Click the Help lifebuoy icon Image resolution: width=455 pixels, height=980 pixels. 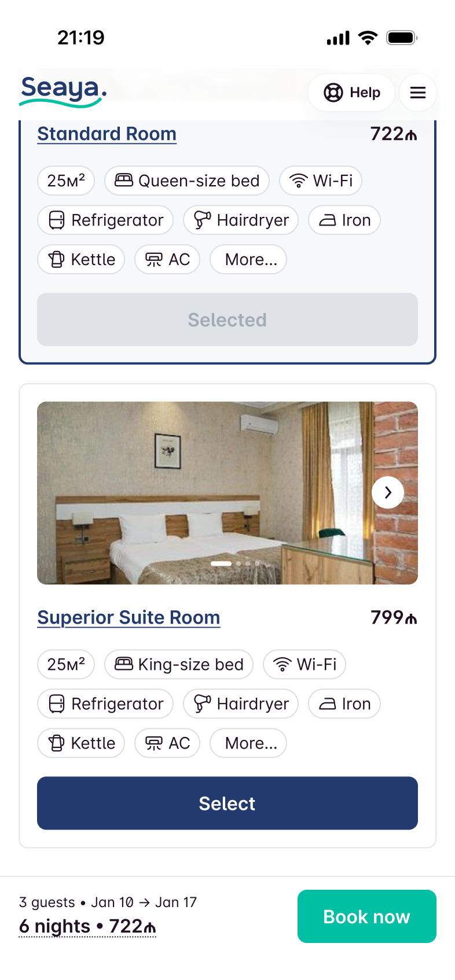[333, 93]
